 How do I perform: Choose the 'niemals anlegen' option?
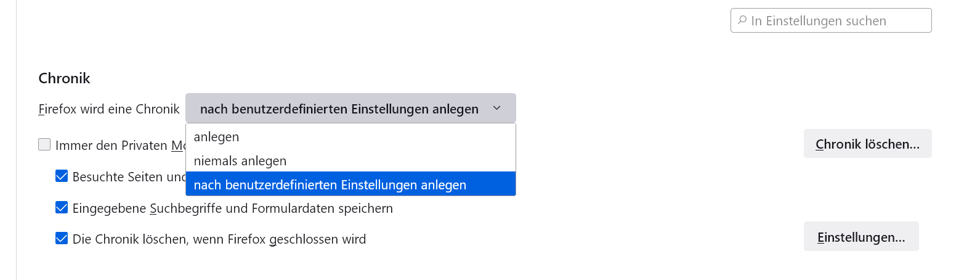click(240, 161)
